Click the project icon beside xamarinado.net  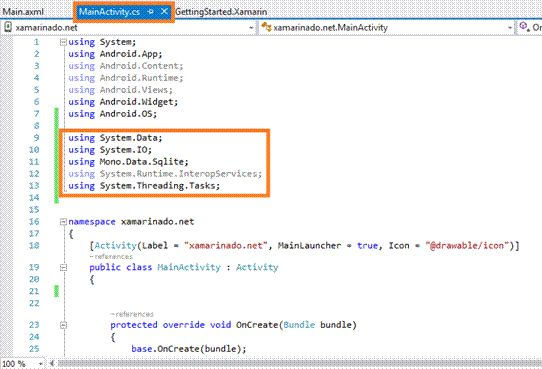(8, 27)
